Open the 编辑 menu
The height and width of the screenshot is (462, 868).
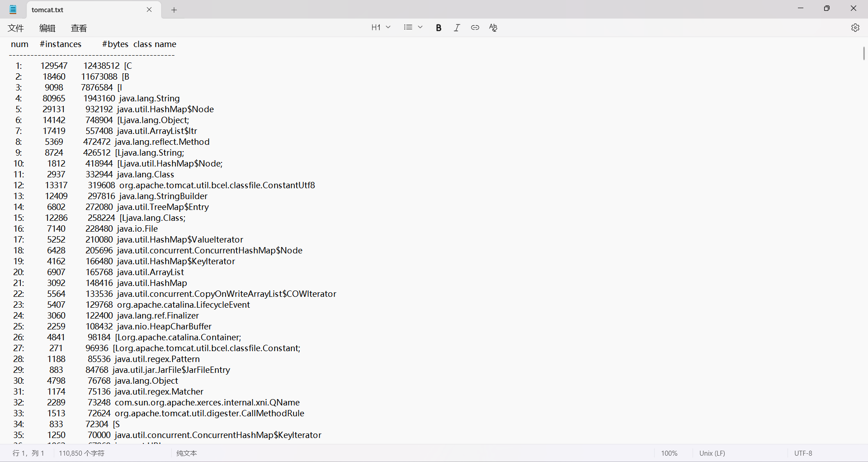tap(47, 28)
